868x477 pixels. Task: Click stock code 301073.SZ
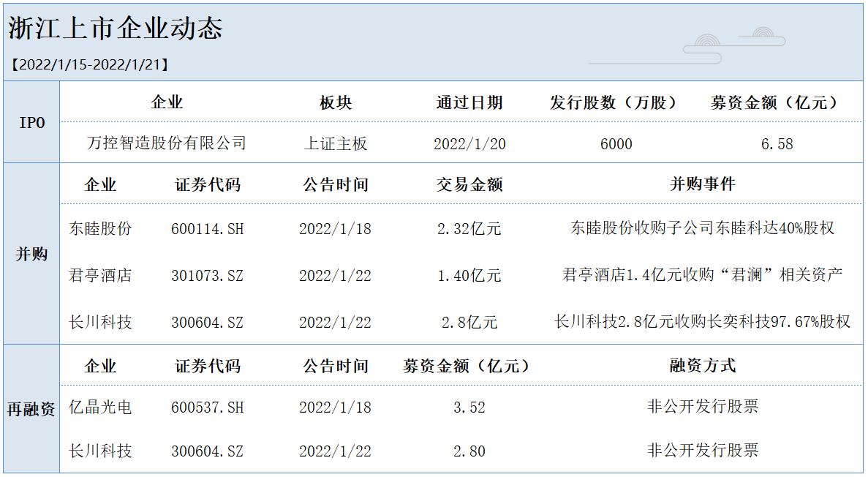(208, 275)
